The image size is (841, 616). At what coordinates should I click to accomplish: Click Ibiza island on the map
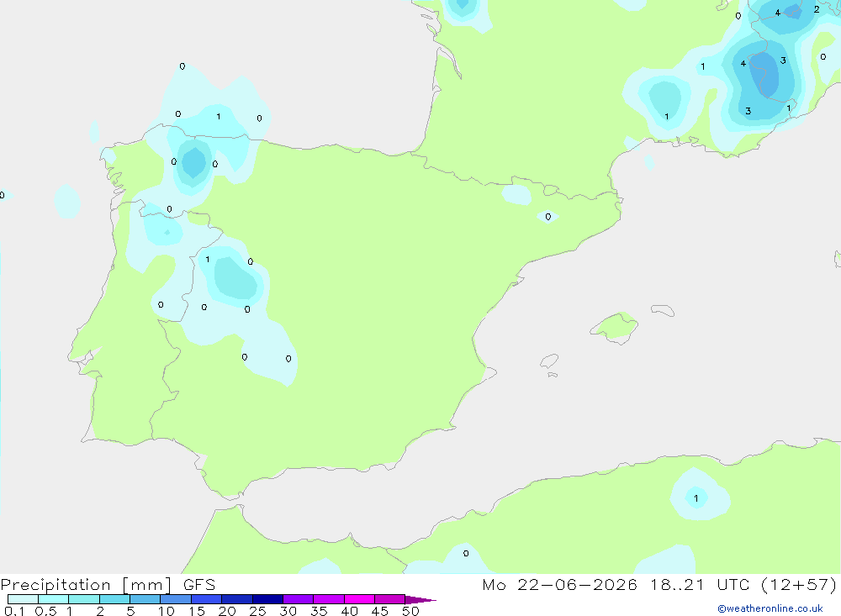point(549,361)
